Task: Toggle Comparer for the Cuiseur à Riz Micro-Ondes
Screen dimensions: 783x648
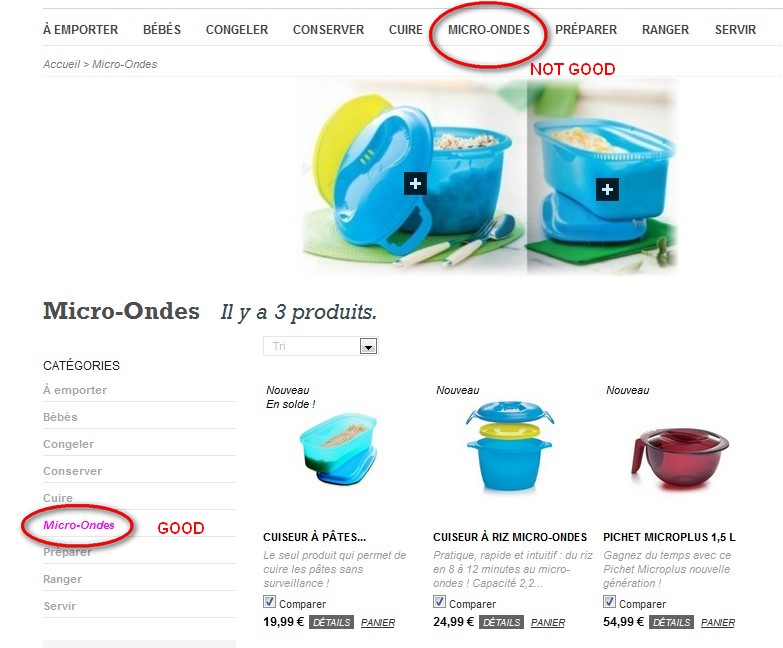Action: coord(439,602)
